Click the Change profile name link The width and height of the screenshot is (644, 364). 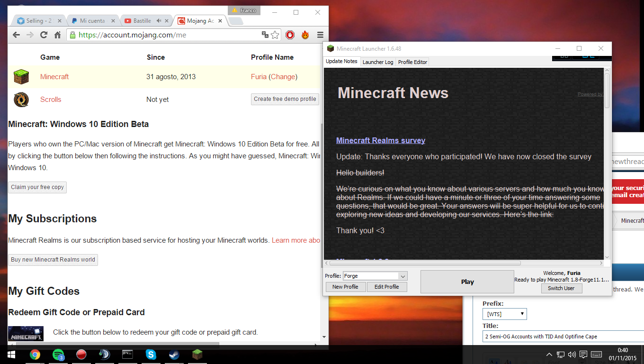[283, 77]
